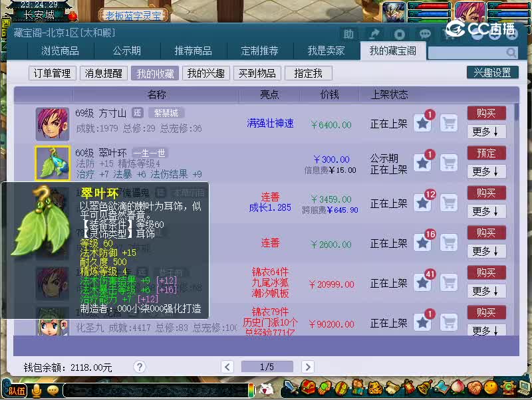Open the blue map icon in the bottom bar

pyautogui.click(x=441, y=388)
